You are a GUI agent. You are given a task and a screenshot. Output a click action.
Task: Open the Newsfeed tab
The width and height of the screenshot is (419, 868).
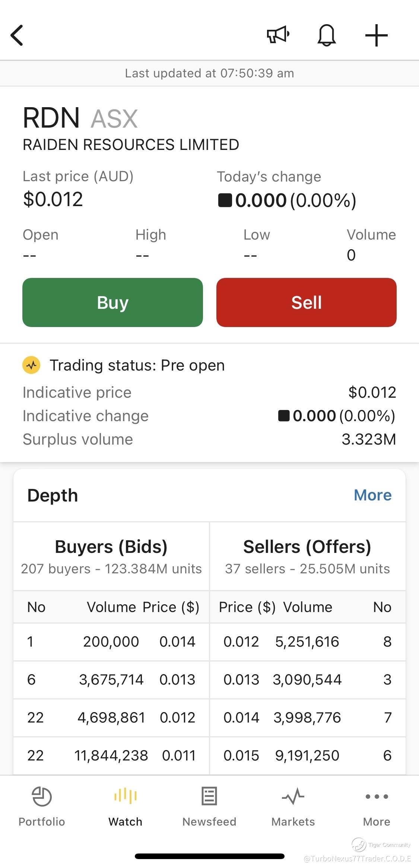(x=209, y=805)
